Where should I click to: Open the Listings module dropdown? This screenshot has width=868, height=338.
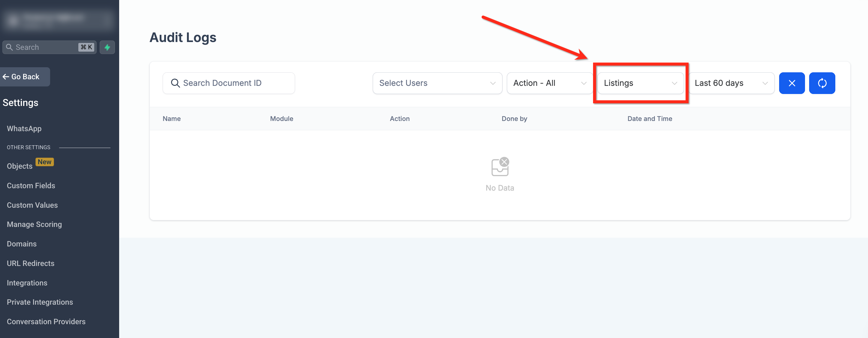click(640, 83)
